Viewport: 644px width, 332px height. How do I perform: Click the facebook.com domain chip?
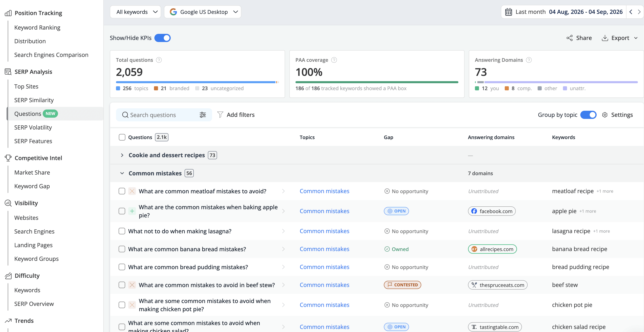click(492, 211)
